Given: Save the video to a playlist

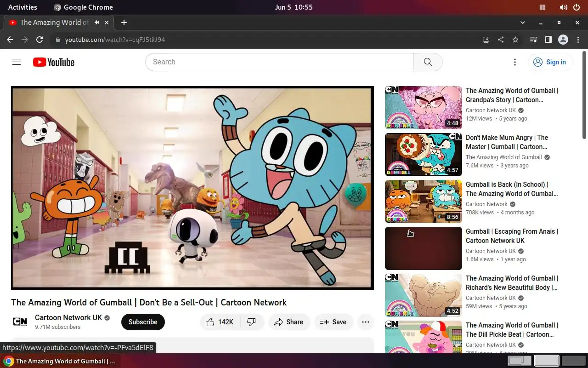Looking at the screenshot, I should pos(334,322).
